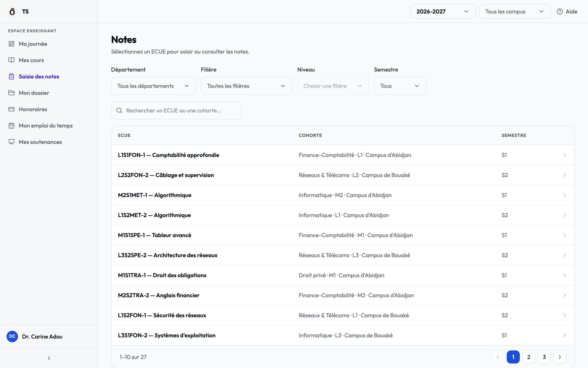Open M2S2TRA-2 — Anglais financier row
Image resolution: width=588 pixels, height=368 pixels.
(x=343, y=295)
